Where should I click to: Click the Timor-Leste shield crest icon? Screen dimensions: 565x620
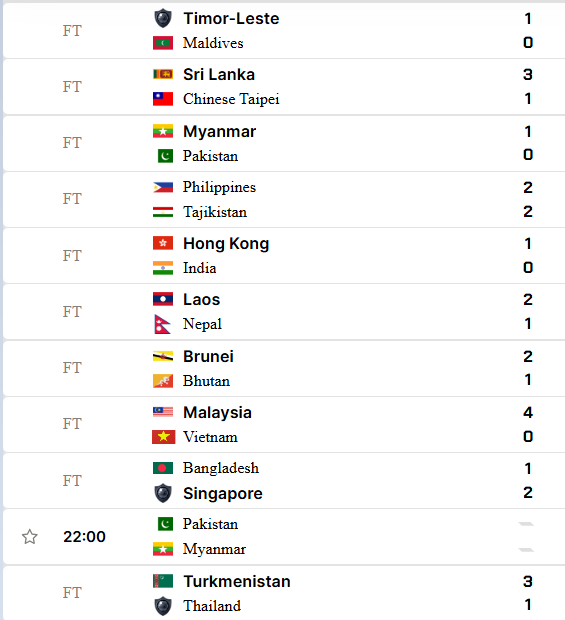[x=163, y=19]
